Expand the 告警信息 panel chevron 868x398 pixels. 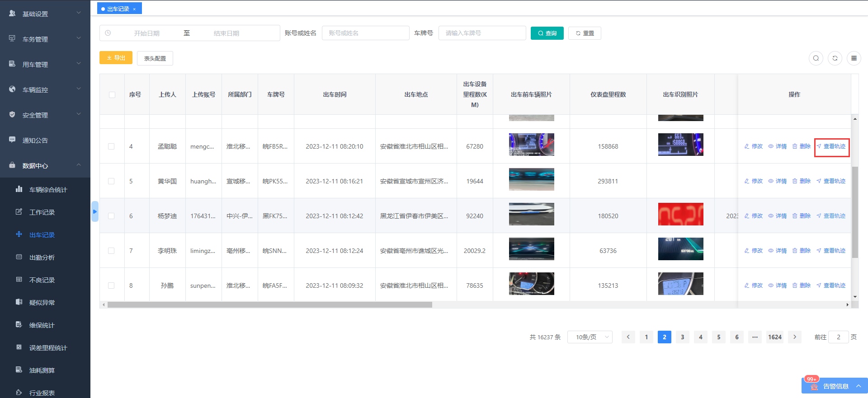tap(859, 386)
